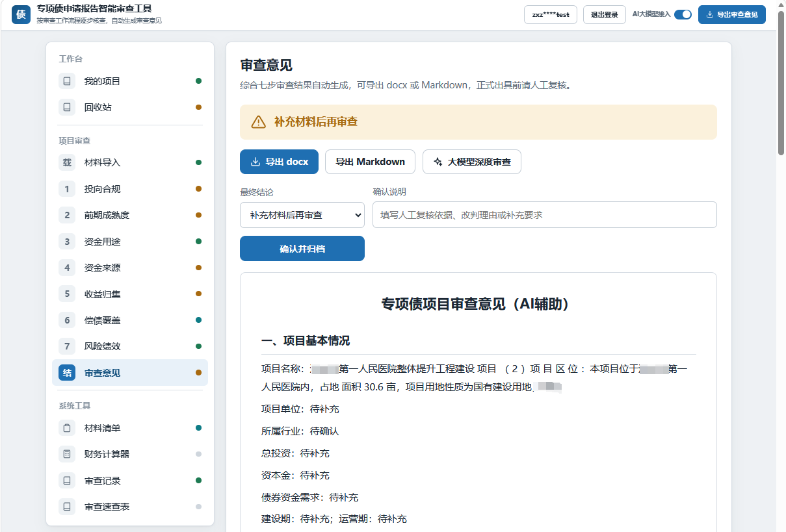Click the 确认说明 input field
The height and width of the screenshot is (532, 786).
point(545,215)
